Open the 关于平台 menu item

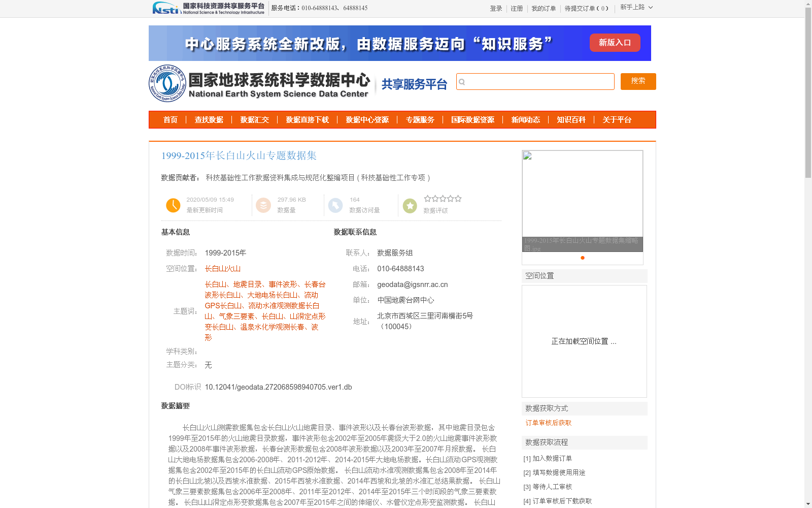point(617,120)
